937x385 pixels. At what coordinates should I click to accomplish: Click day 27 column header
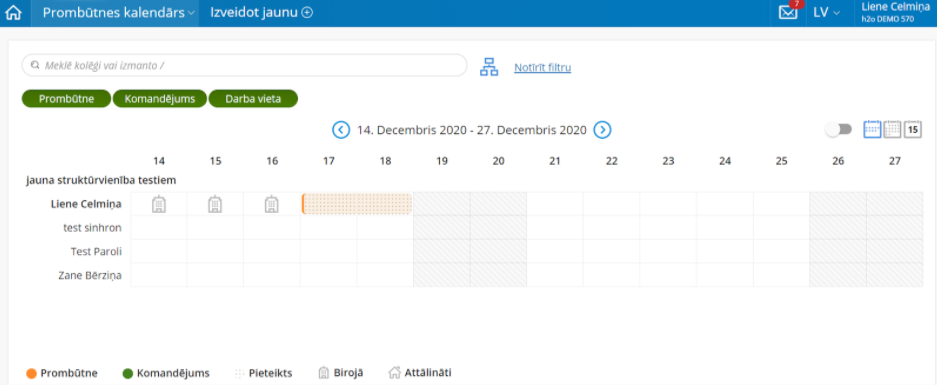point(895,161)
